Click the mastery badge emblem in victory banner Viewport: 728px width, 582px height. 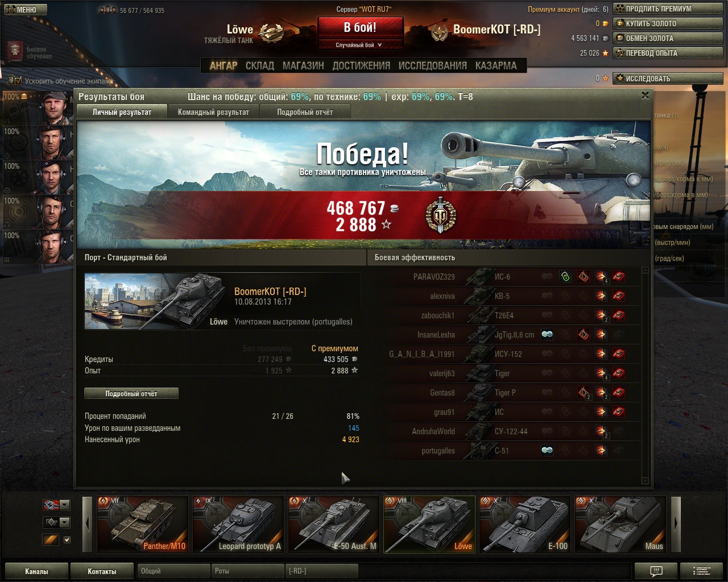point(441,215)
